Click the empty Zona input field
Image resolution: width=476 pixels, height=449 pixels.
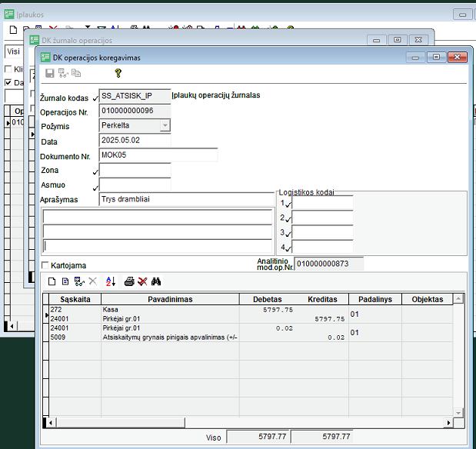point(135,170)
